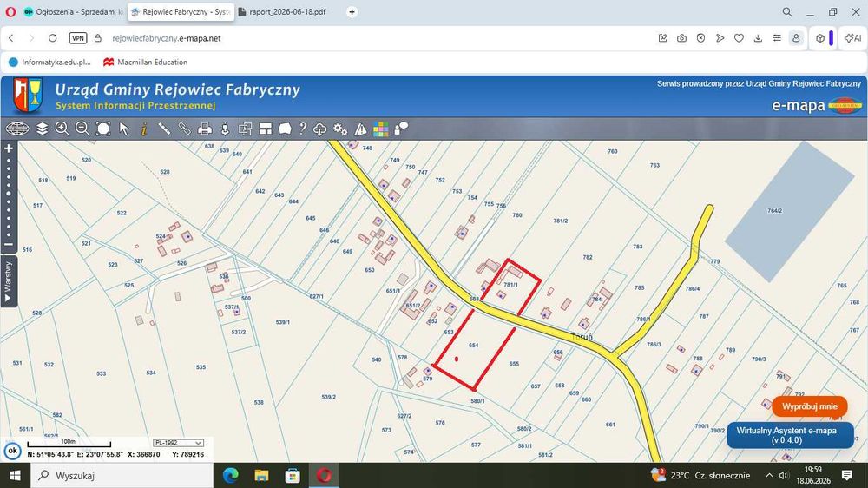The height and width of the screenshot is (488, 868).
Task: Select the ruler measurement tool
Action: pyautogui.click(x=164, y=129)
